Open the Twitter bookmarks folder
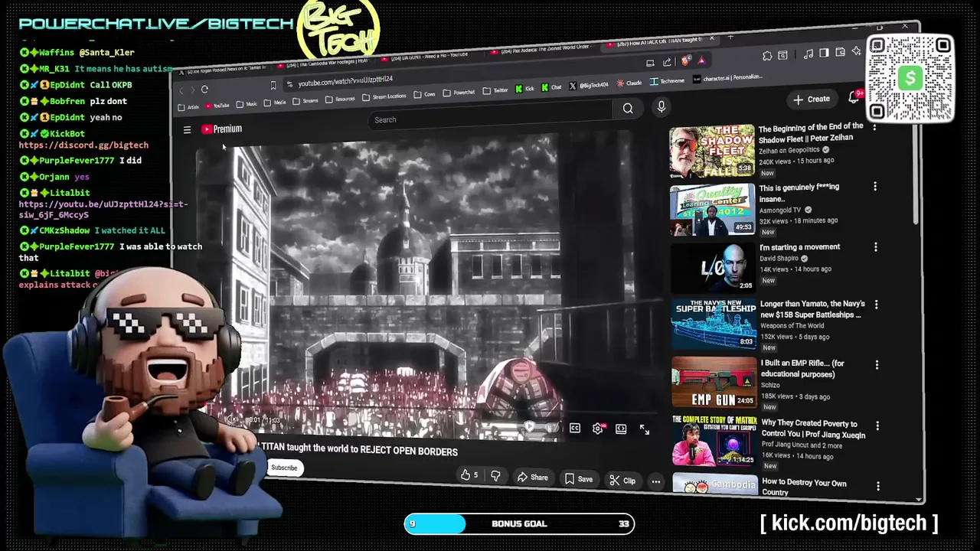This screenshot has width=980, height=551. pyautogui.click(x=495, y=90)
